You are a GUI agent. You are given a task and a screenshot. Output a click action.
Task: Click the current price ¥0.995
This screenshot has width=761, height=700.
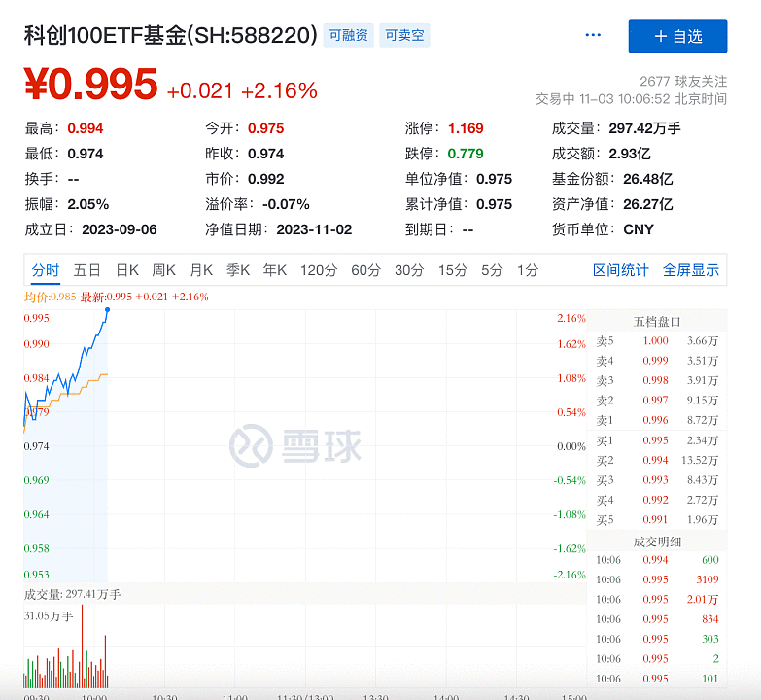click(90, 85)
